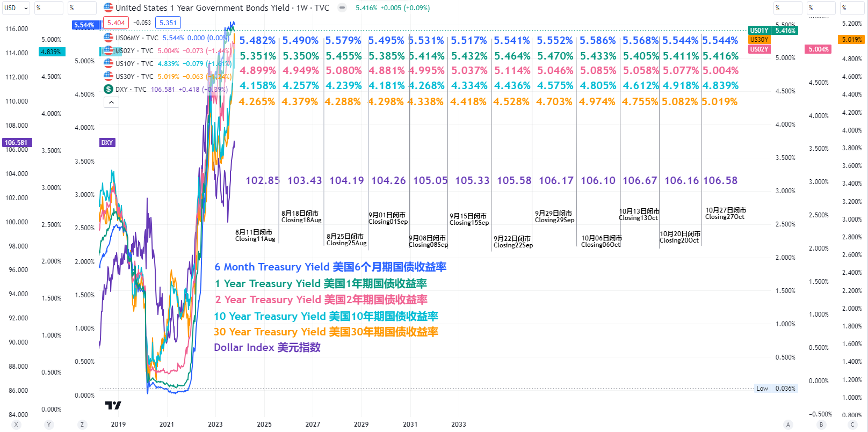868x432 pixels.
Task: Open the far right percent scale unit box
Action: tap(853, 8)
